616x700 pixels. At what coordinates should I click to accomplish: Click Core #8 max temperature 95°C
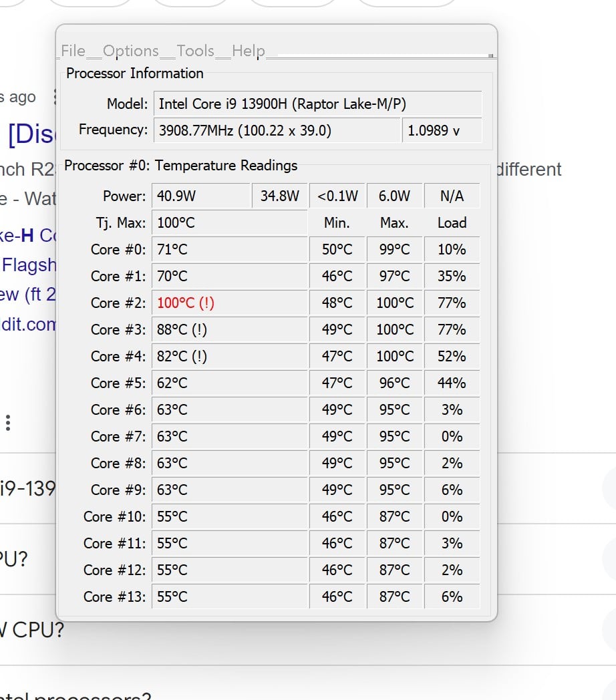pyautogui.click(x=394, y=464)
